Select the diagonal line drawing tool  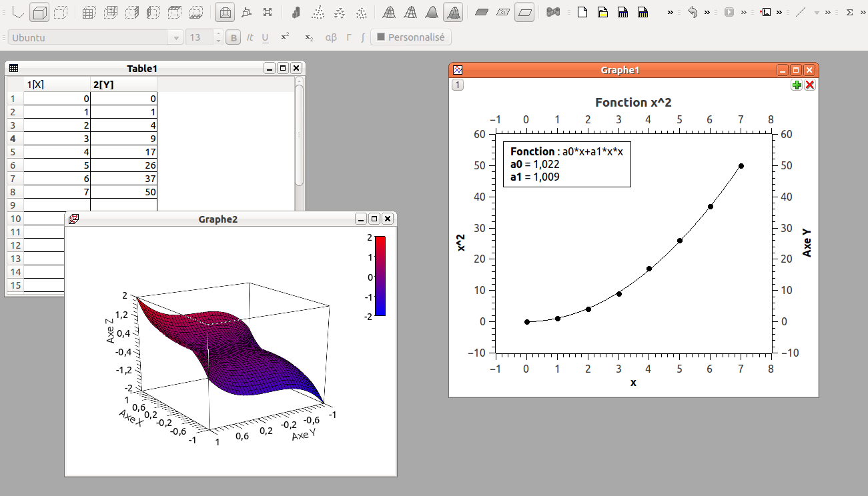(802, 12)
